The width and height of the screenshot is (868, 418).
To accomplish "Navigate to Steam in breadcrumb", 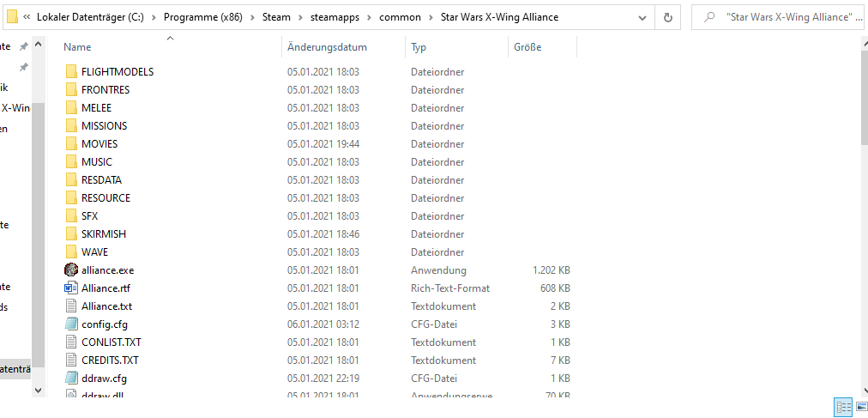I will [x=276, y=17].
